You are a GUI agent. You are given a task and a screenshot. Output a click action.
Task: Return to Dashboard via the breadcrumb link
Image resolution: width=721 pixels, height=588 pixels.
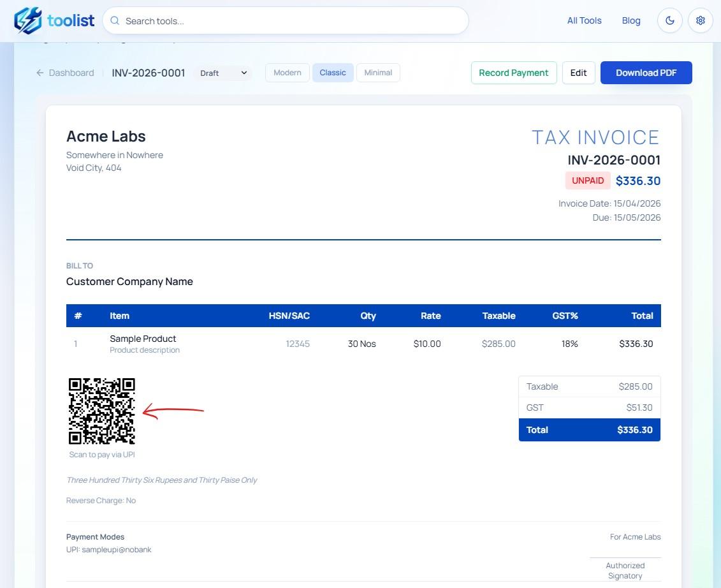point(71,72)
